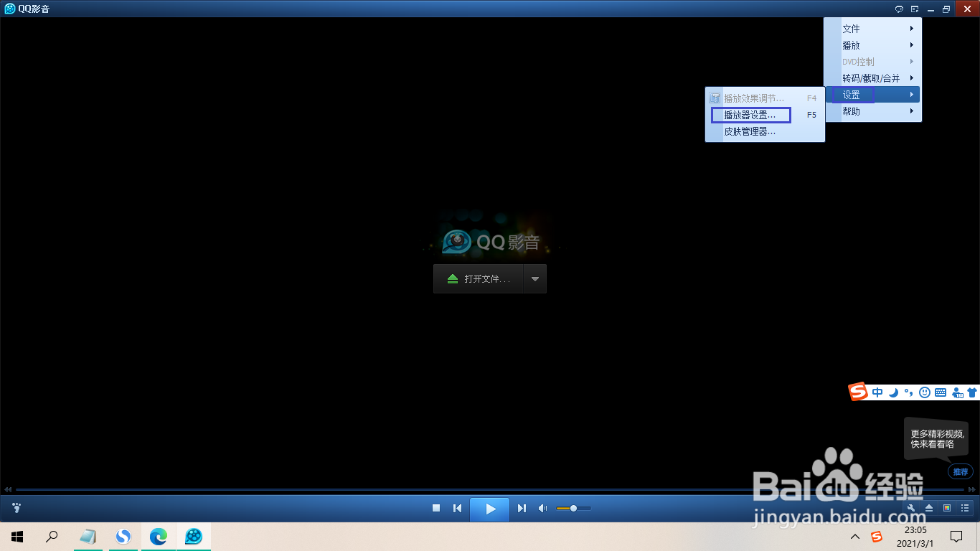Click the rewind double-arrow at progress bar start

(x=8, y=489)
